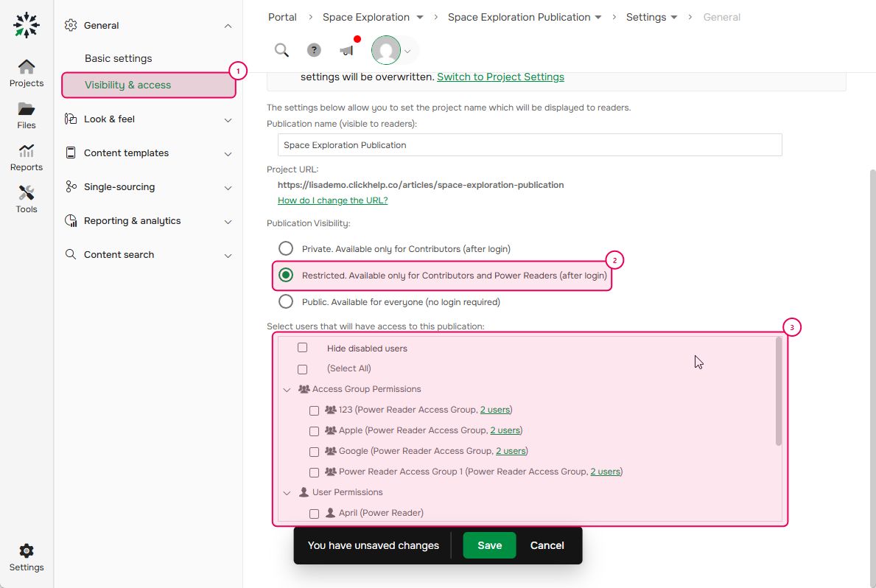This screenshot has width=876, height=588.
Task: Open 2 users link for 123
Action: 495,410
